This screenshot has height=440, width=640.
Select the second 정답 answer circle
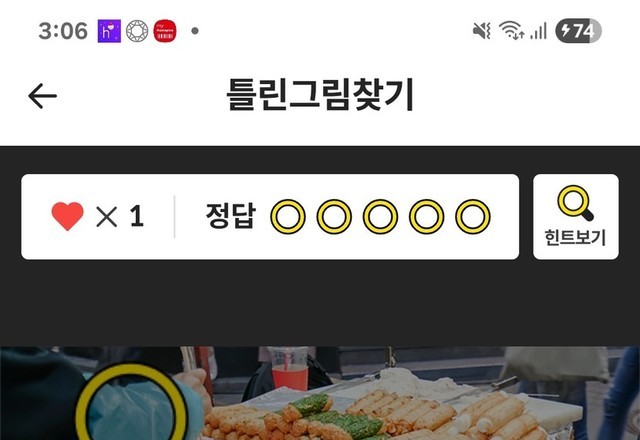point(334,216)
